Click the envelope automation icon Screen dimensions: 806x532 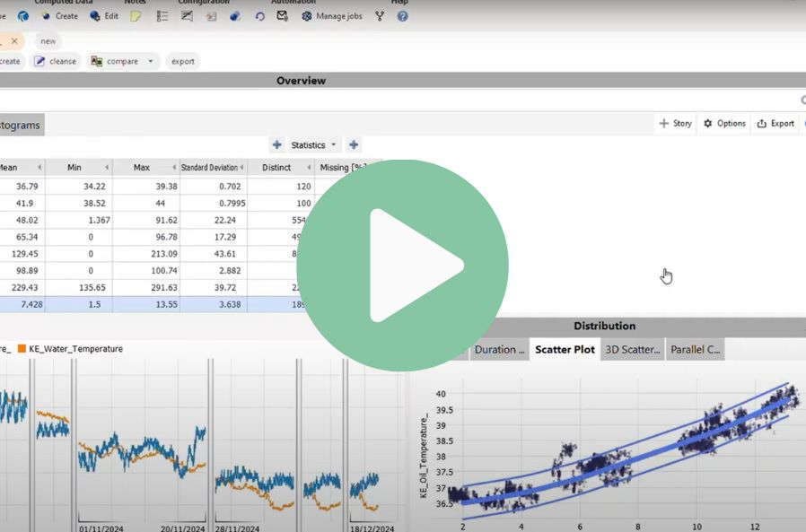(x=283, y=16)
